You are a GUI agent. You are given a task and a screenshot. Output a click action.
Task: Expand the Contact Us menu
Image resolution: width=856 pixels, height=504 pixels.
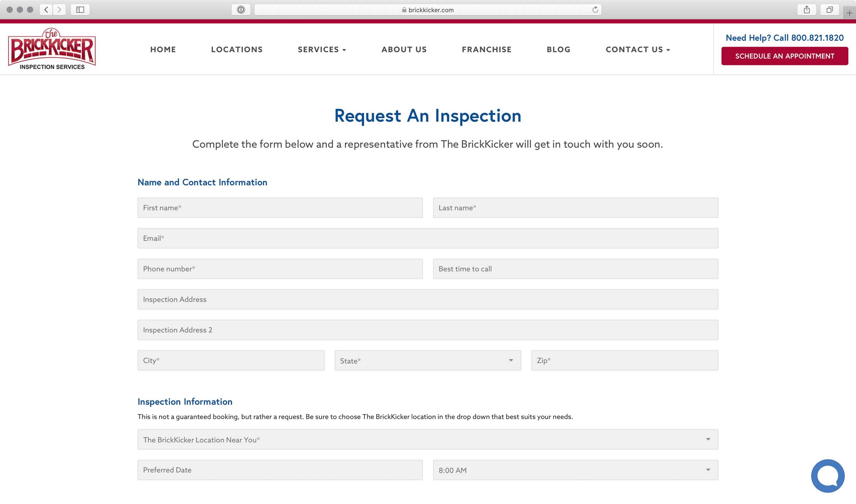pyautogui.click(x=638, y=49)
